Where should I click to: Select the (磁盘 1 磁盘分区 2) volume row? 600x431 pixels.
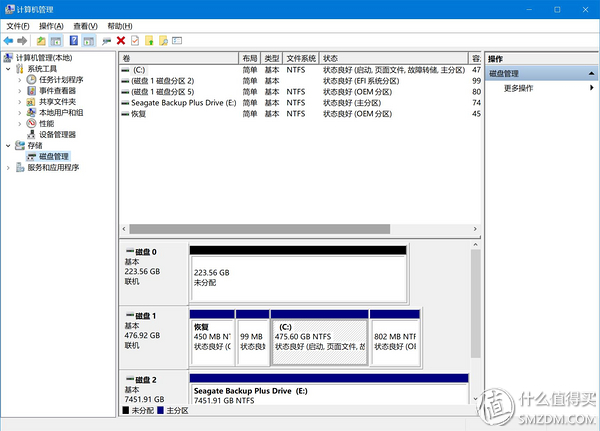tap(300, 81)
